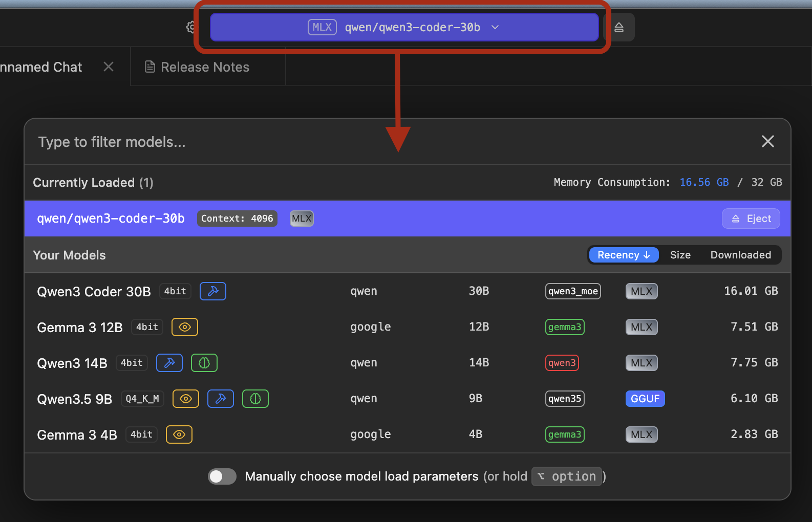Sort models by Size
812x522 pixels.
pos(680,255)
